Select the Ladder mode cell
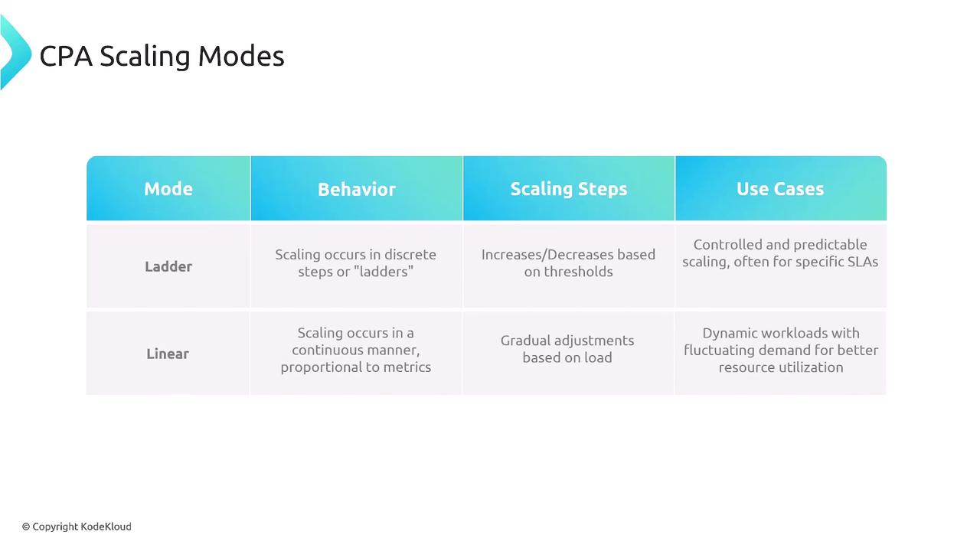This screenshot has height=551, width=980. (x=168, y=266)
